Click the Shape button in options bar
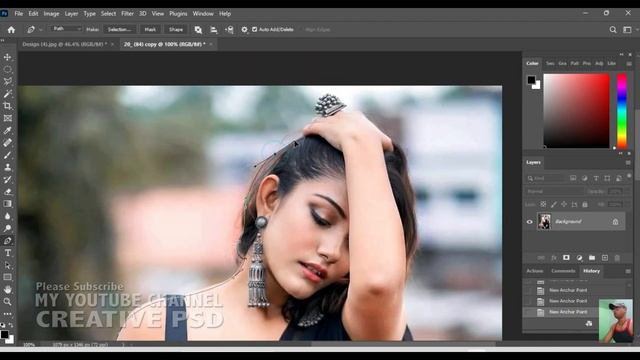The image size is (640, 360). (x=176, y=29)
